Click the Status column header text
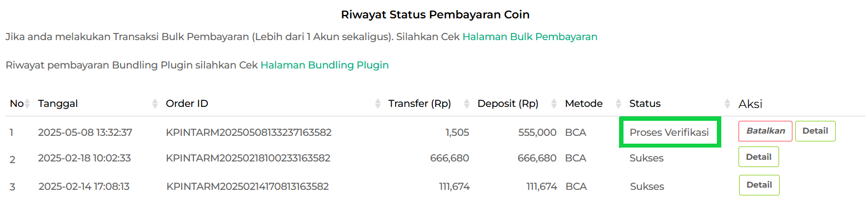This screenshot has width=868, height=206. pos(645,104)
